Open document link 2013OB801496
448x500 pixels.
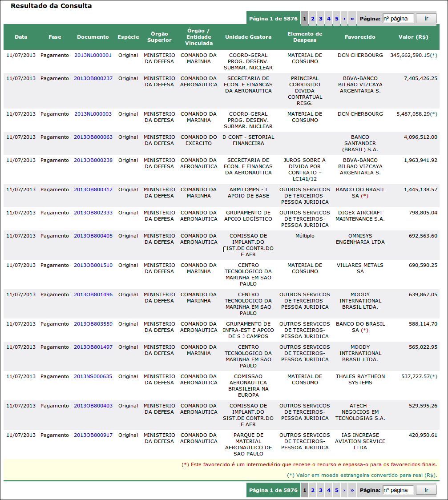coord(93,294)
